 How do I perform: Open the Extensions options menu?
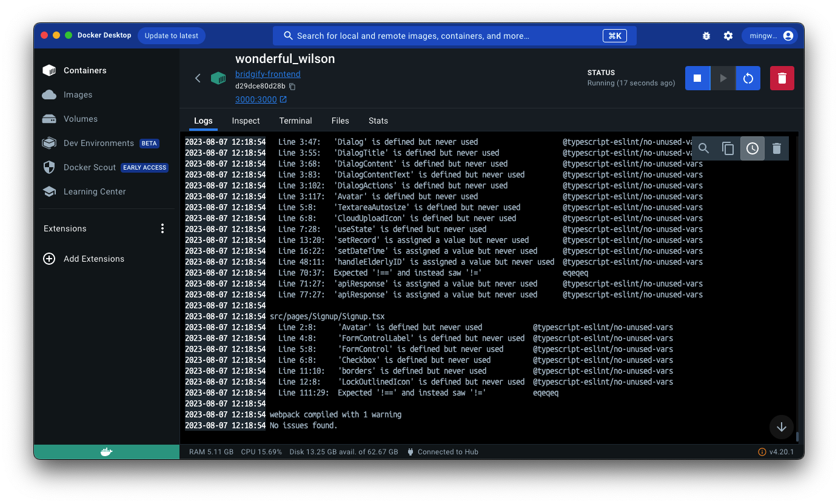click(x=162, y=228)
